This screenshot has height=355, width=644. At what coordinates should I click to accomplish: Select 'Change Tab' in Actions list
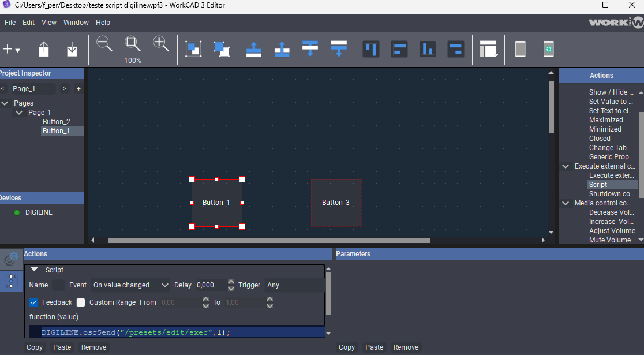pos(608,148)
